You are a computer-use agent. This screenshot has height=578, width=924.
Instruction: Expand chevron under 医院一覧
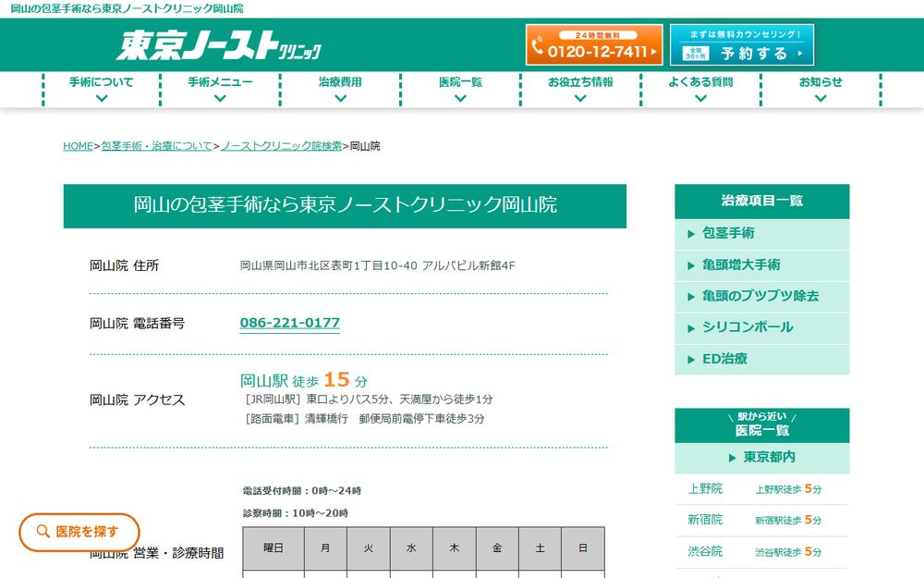click(460, 99)
